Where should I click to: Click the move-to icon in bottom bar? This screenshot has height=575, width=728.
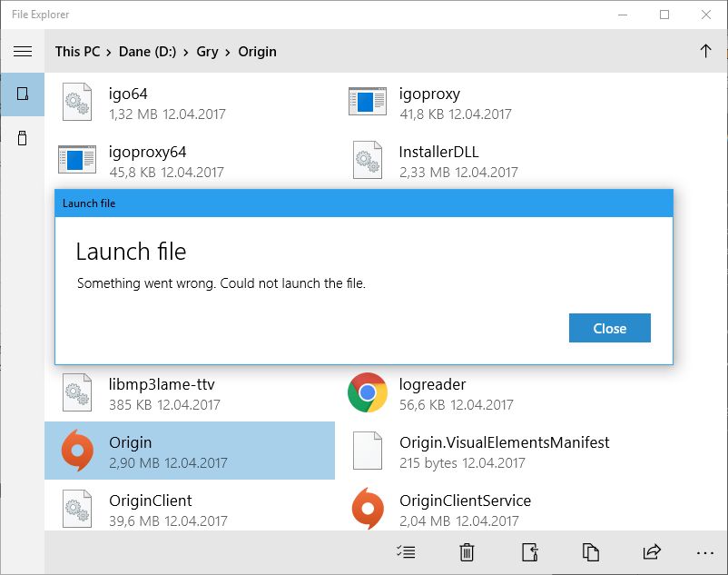pyautogui.click(x=530, y=551)
